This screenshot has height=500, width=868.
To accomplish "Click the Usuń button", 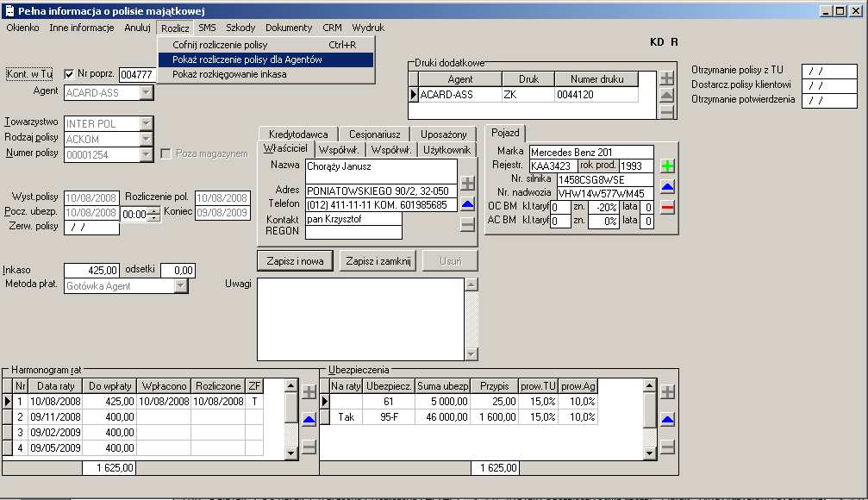I will click(x=450, y=261).
